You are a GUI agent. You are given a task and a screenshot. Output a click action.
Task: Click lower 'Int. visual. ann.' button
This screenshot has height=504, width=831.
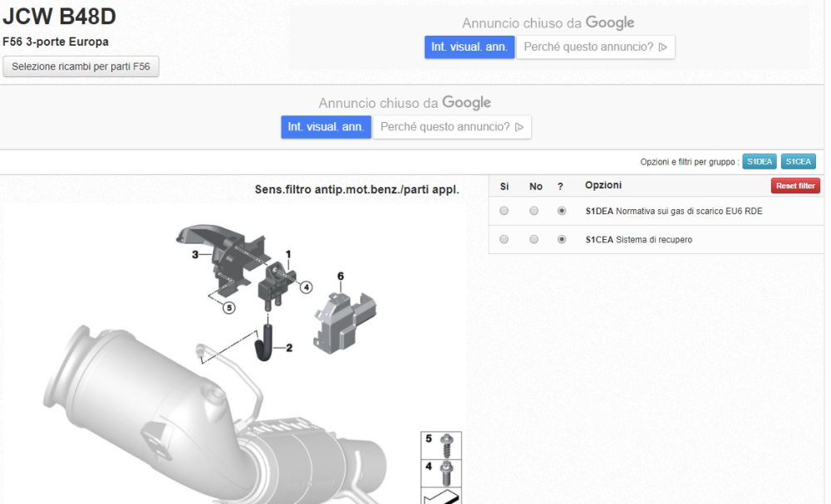326,127
